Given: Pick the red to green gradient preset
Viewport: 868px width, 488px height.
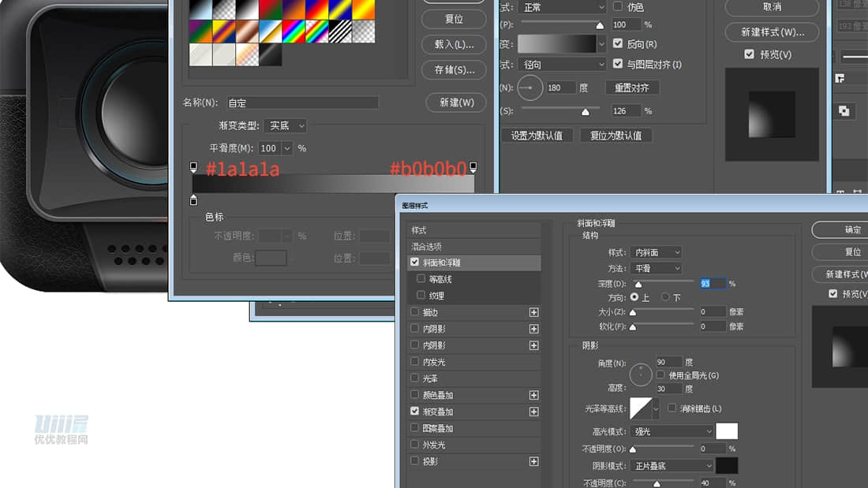Looking at the screenshot, I should coord(271,9).
